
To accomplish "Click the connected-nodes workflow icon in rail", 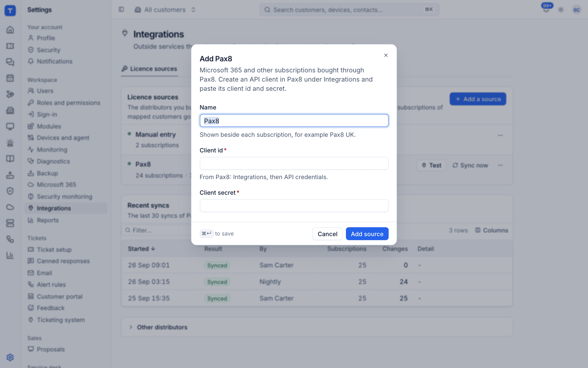I will click(x=10, y=239).
